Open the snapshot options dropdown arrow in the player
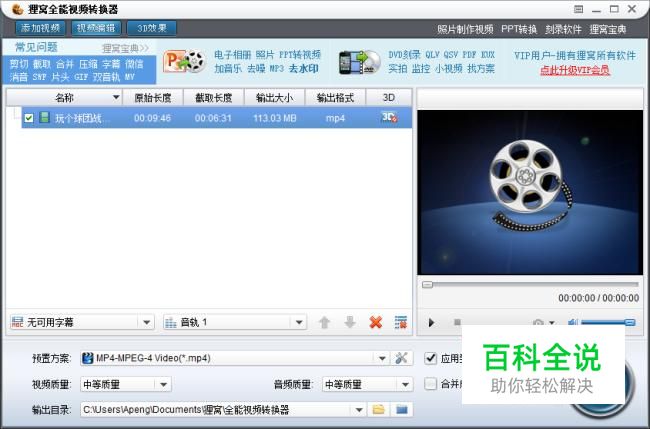650x429 pixels. click(552, 322)
